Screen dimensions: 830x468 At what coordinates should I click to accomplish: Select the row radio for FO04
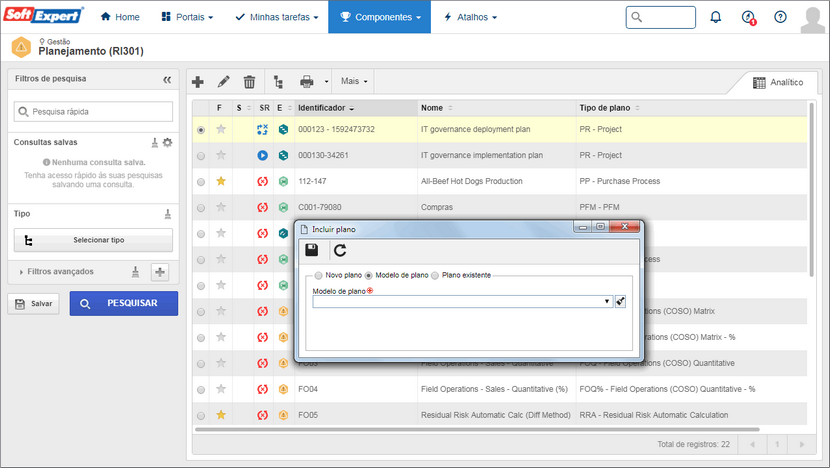(x=201, y=390)
